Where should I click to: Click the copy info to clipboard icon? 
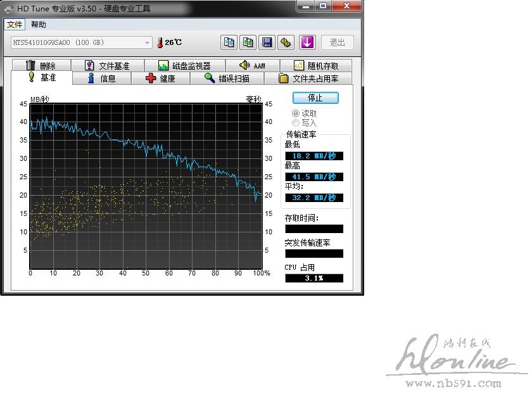point(229,42)
